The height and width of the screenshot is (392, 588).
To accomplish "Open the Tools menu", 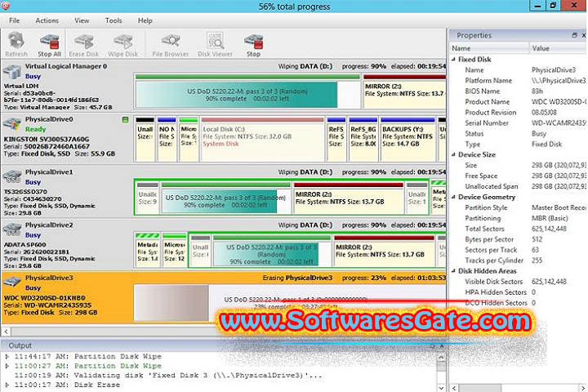I will pos(114,20).
